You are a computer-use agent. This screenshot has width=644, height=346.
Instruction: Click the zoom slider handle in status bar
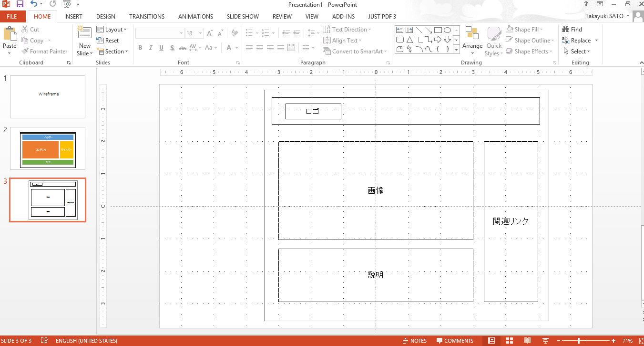[x=579, y=341]
